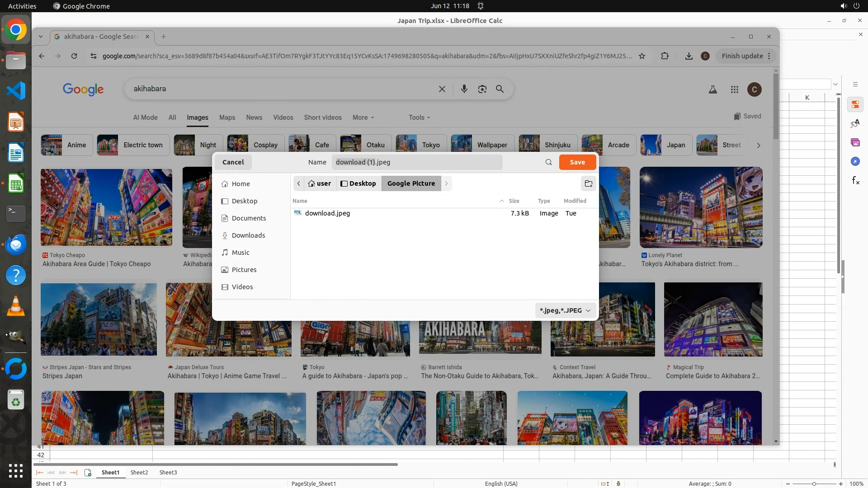The image size is (868, 488).
Task: Select Downloads in dialog sidebar
Action: point(248,235)
